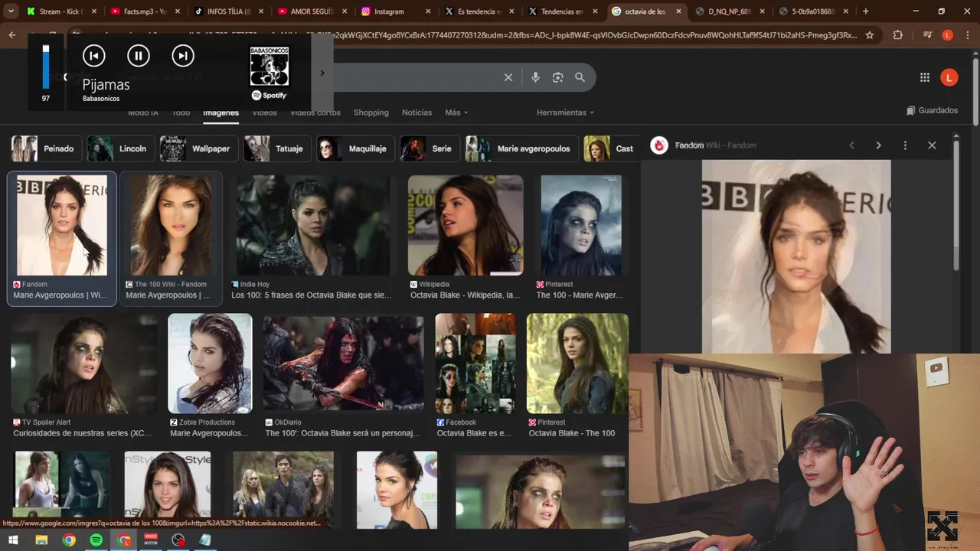Open OBS Studio from the taskbar
Screen dimensions: 980x551
pos(178,540)
